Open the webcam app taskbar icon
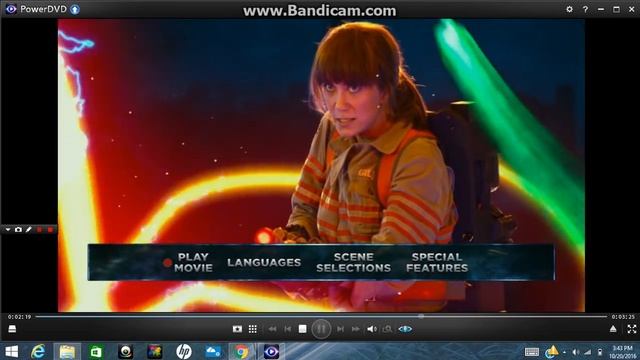Image resolution: width=640 pixels, height=360 pixels. (x=125, y=351)
